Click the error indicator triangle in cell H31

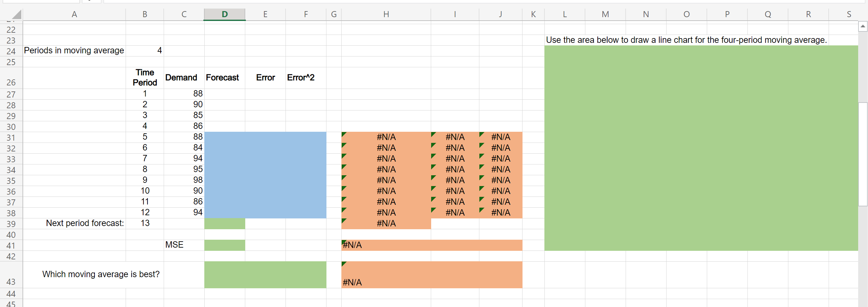pyautogui.click(x=343, y=134)
